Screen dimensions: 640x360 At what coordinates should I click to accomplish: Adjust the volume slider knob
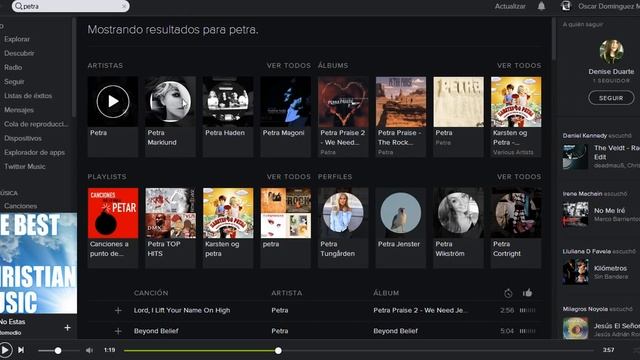coord(58,351)
